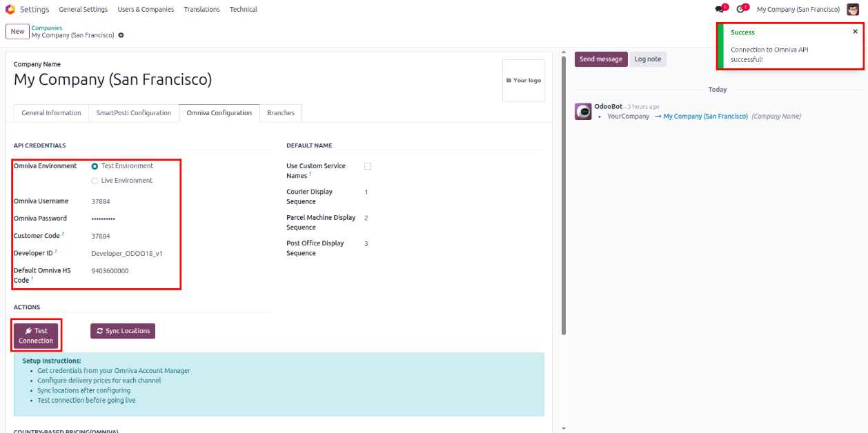Click the Sync Locations button
The height and width of the screenshot is (433, 868).
click(123, 331)
